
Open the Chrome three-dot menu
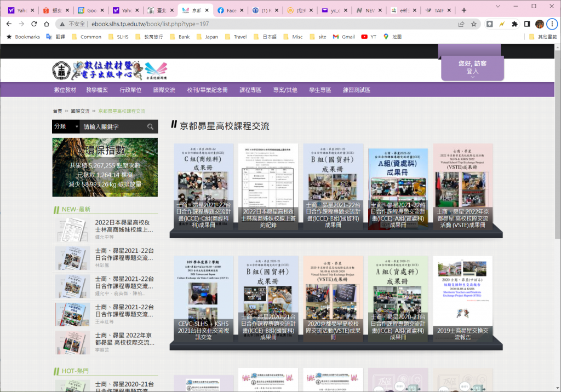click(x=552, y=24)
